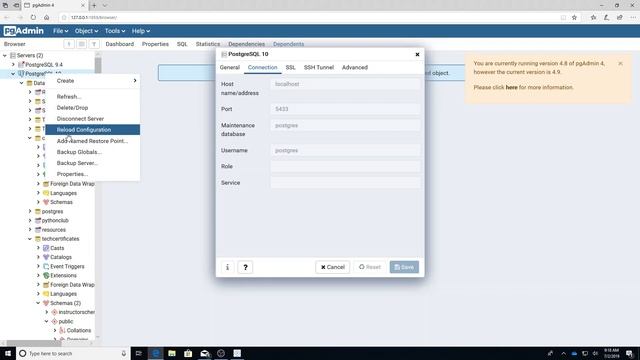Open File Explorer from the taskbar
The image size is (640, 360).
point(172,353)
